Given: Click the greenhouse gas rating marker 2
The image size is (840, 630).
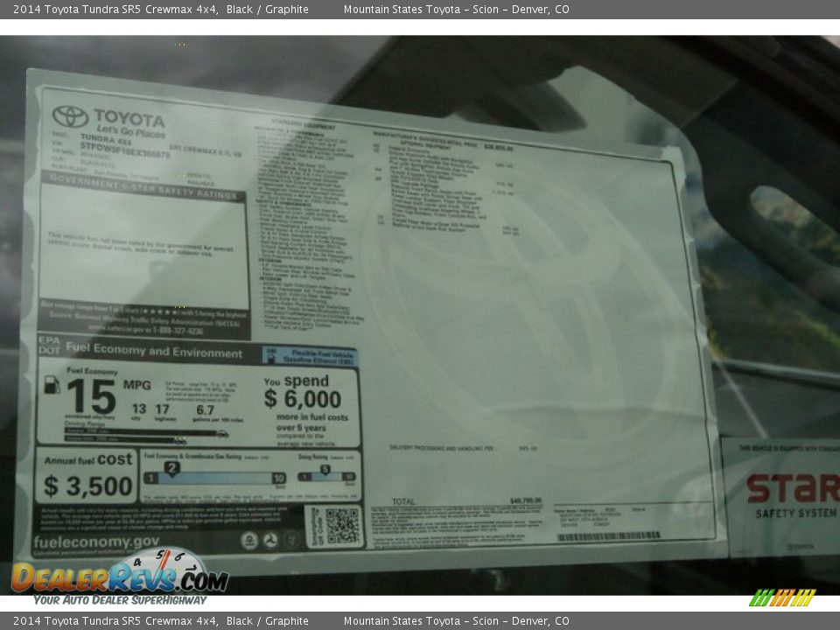Looking at the screenshot, I should point(172,469).
